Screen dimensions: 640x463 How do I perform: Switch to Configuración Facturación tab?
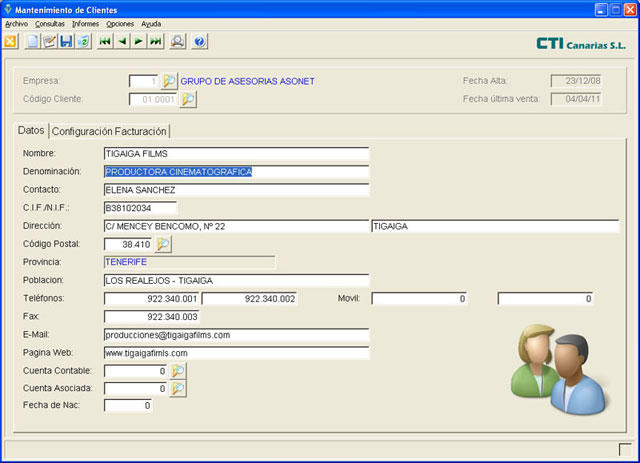point(110,131)
